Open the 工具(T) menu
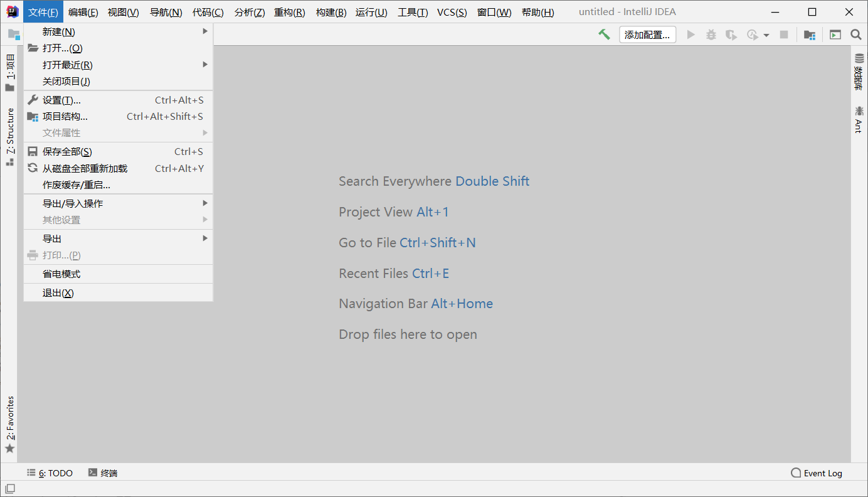Image resolution: width=868 pixels, height=497 pixels. pyautogui.click(x=413, y=12)
